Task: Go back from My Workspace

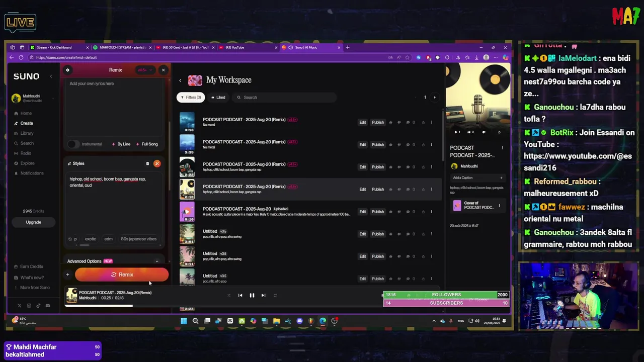Action: [180, 80]
